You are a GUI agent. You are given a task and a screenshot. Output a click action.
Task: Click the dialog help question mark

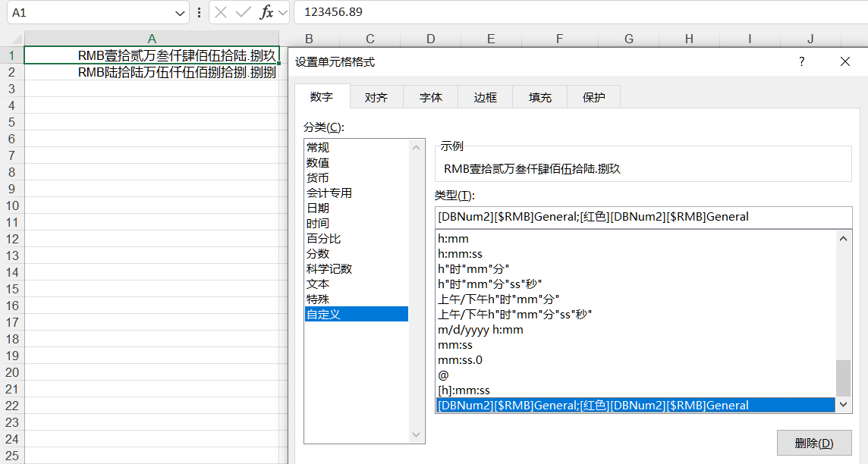[x=801, y=62]
